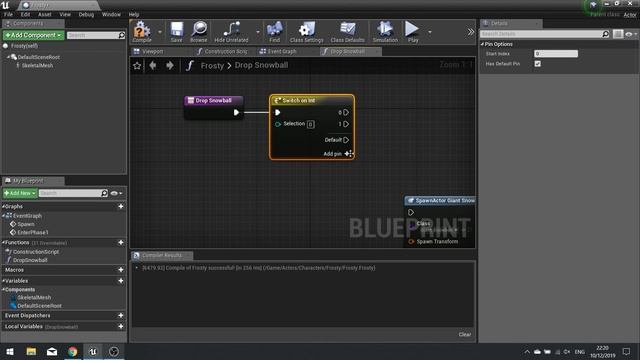Click Start Index value field
640x360 pixels.
pyautogui.click(x=556, y=53)
